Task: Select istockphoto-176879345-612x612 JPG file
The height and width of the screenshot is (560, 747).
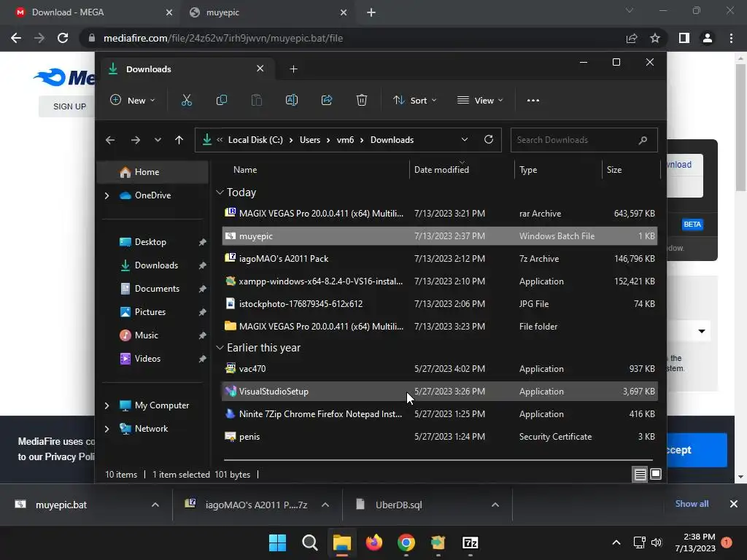Action: pos(439,304)
